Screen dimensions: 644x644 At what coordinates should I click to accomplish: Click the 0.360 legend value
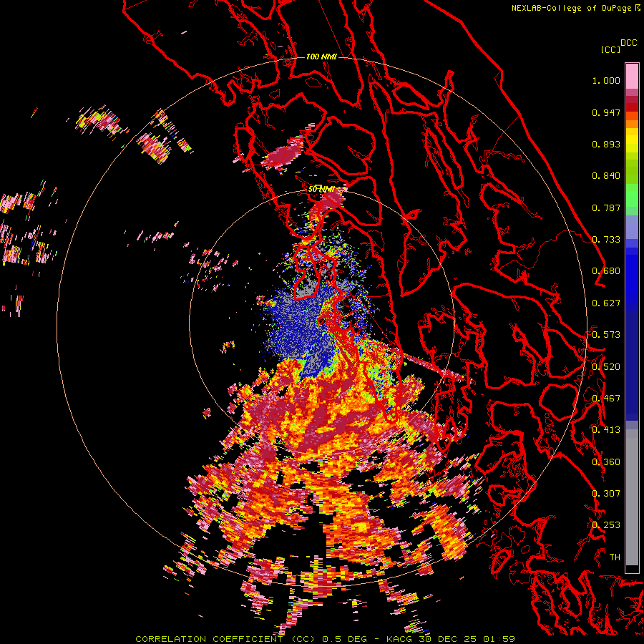606,462
